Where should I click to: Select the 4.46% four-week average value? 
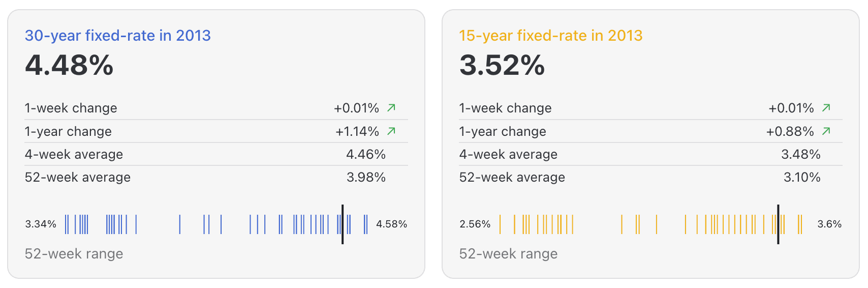coord(366,155)
